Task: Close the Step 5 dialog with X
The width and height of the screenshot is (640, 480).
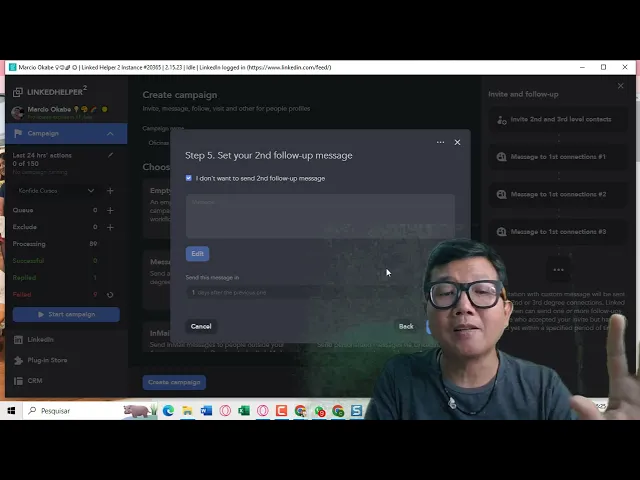Action: click(x=457, y=142)
